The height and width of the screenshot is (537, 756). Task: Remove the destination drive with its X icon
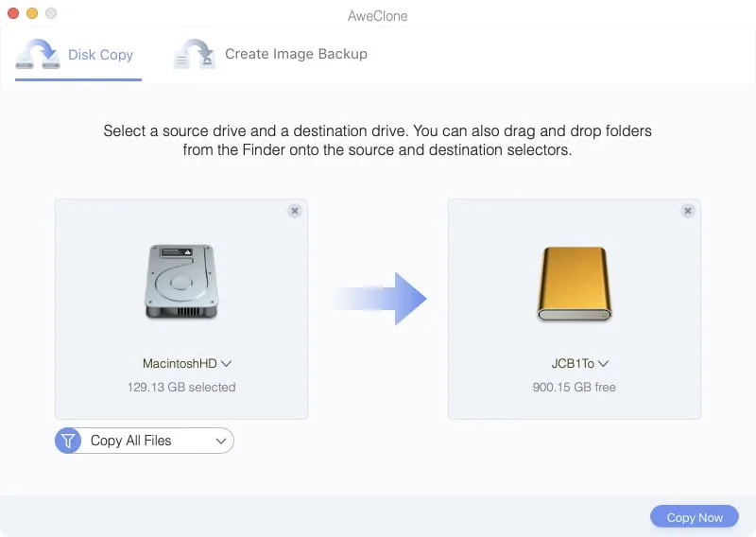click(688, 211)
